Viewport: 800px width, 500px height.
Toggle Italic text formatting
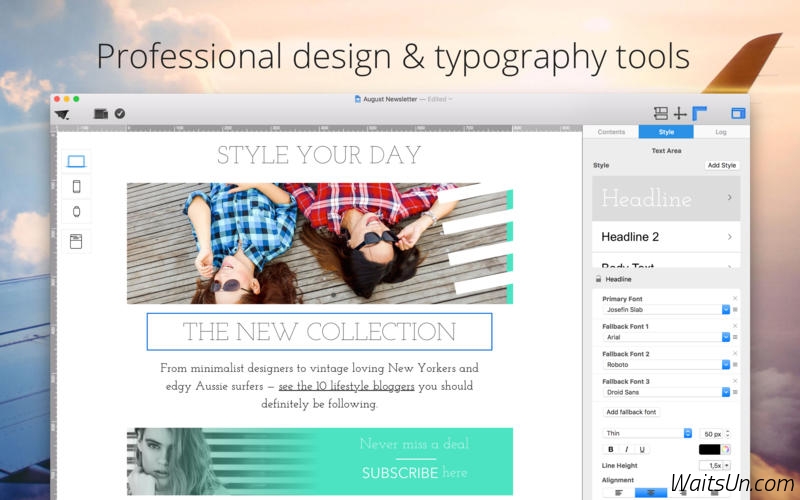[x=627, y=449]
